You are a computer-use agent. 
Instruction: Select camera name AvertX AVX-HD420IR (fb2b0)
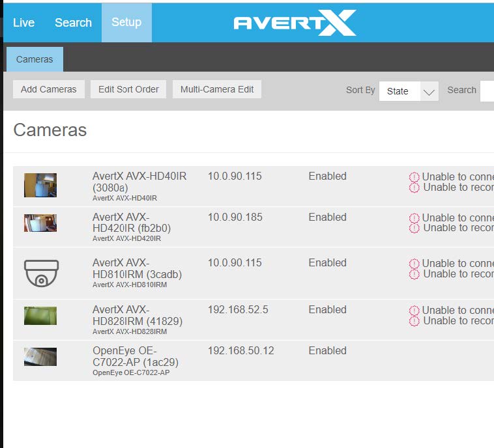[132, 223]
